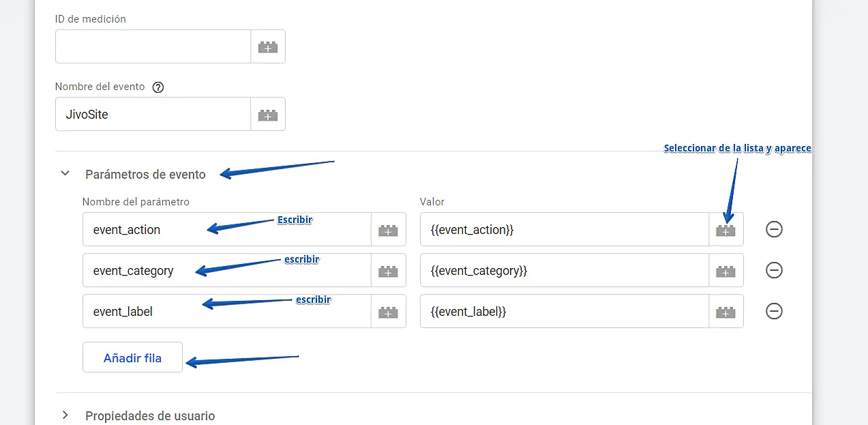Click the help icon next to Nombre del evento

click(x=158, y=87)
